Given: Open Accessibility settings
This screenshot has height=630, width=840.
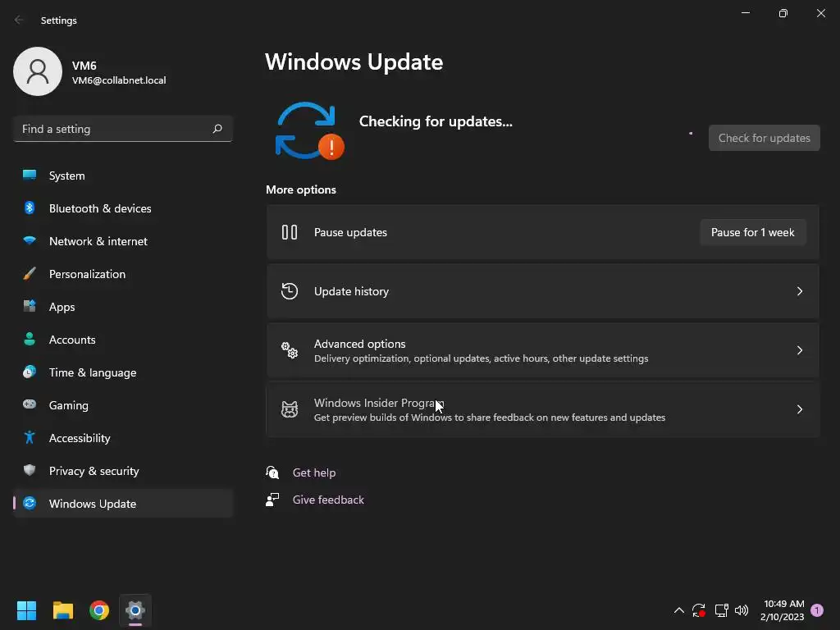Looking at the screenshot, I should [x=123, y=438].
